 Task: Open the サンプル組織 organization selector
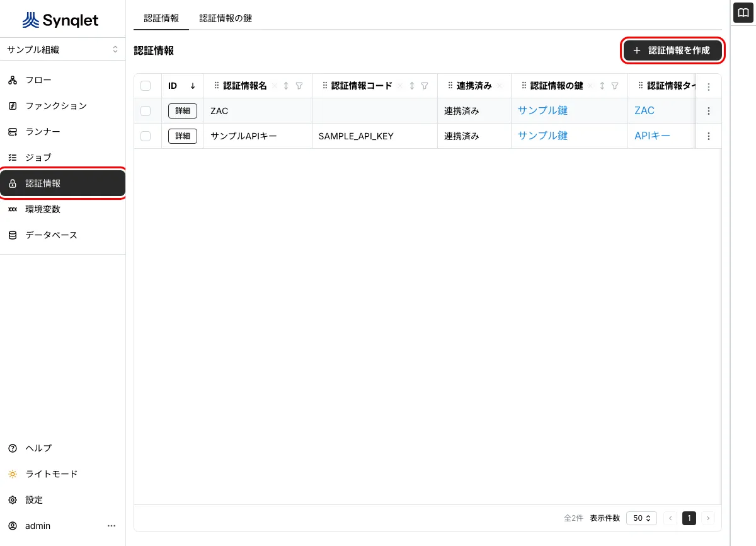coord(62,49)
